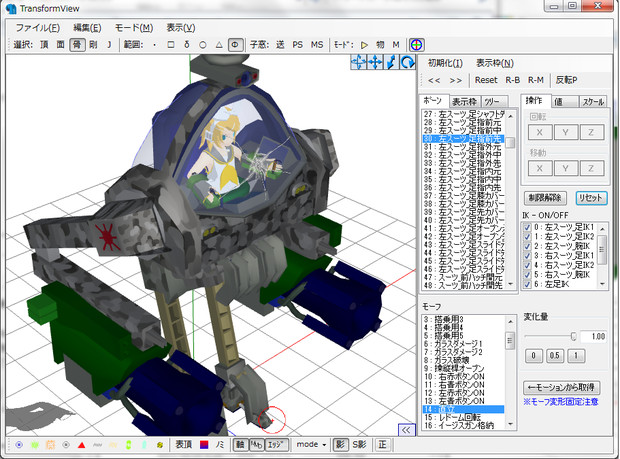Switch to the ツリー tab
The width and height of the screenshot is (620, 459).
coord(492,102)
